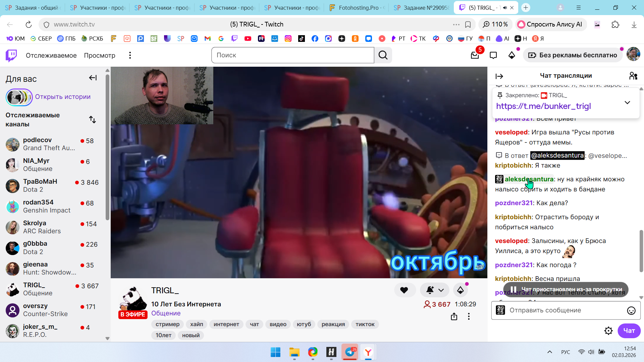
Task: Expand the pinned message chevron
Action: pos(627,103)
